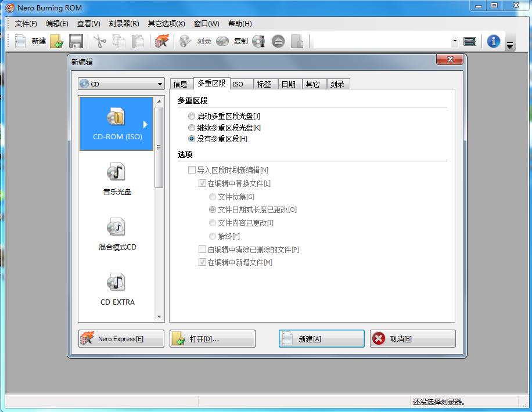The height and width of the screenshot is (412, 532).
Task: Toggle 自编辑中清除已删除的文件 checkbox
Action: click(x=202, y=250)
